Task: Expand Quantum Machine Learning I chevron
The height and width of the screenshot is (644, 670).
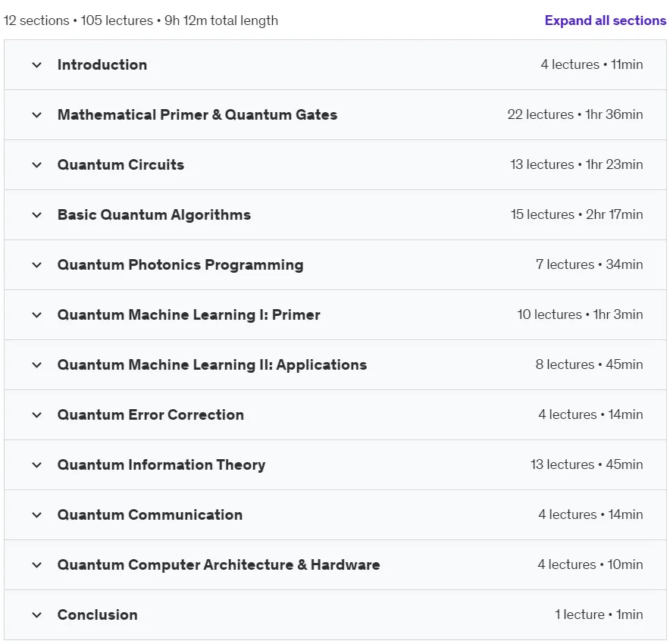Action: (x=36, y=314)
